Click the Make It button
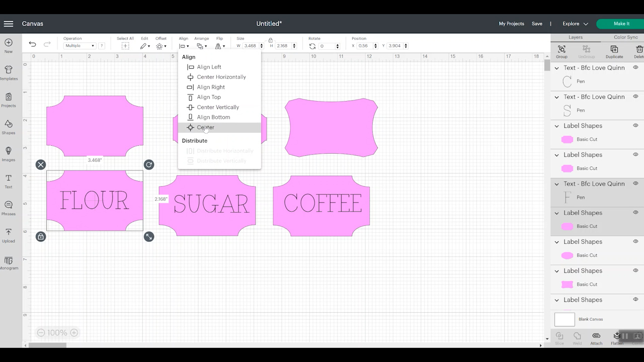The image size is (644, 362). coord(621,24)
